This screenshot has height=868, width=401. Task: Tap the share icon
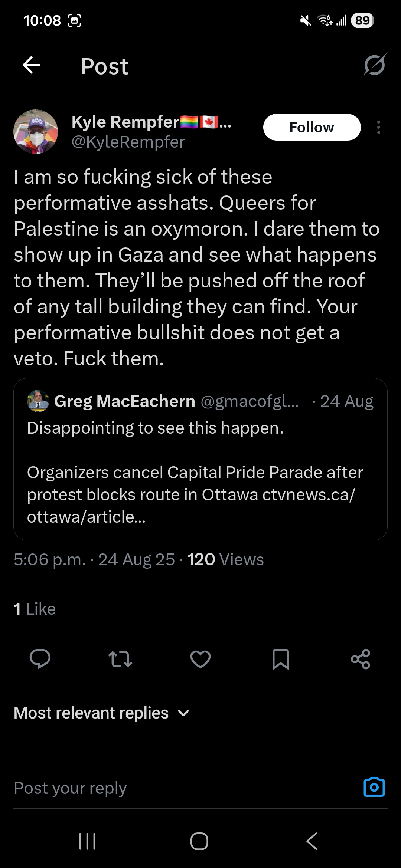click(x=361, y=659)
